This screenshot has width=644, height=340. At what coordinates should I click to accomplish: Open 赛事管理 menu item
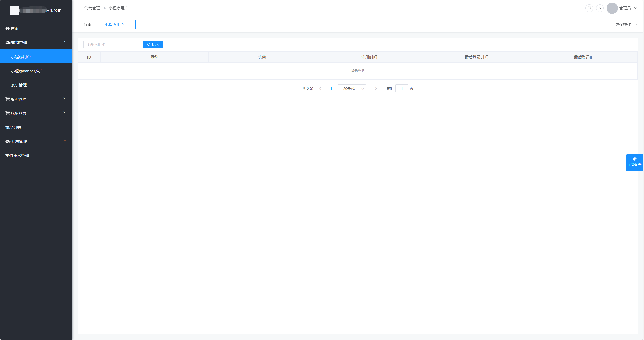(x=36, y=85)
